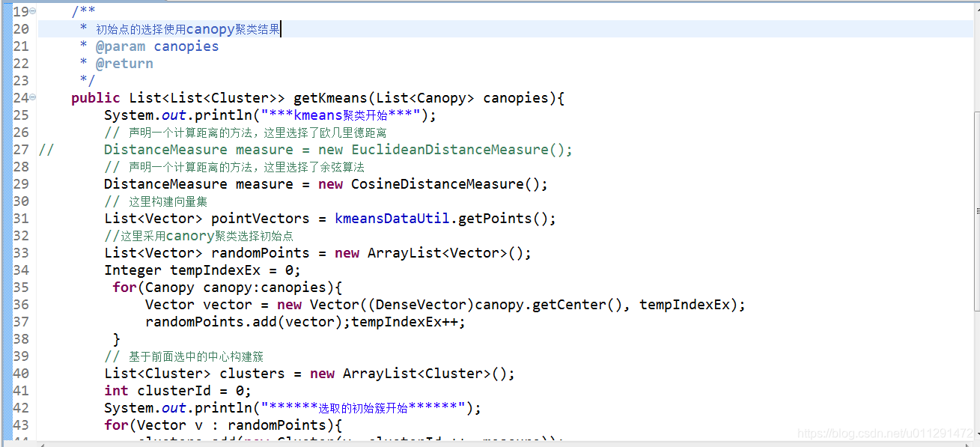Click the '***kmeans聚类开始***' string literal
The height and width of the screenshot is (447, 980).
339,115
